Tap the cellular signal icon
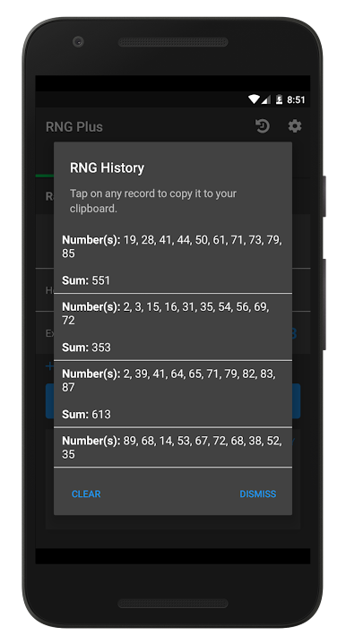Image resolution: width=346 pixels, height=644 pixels. click(x=265, y=99)
